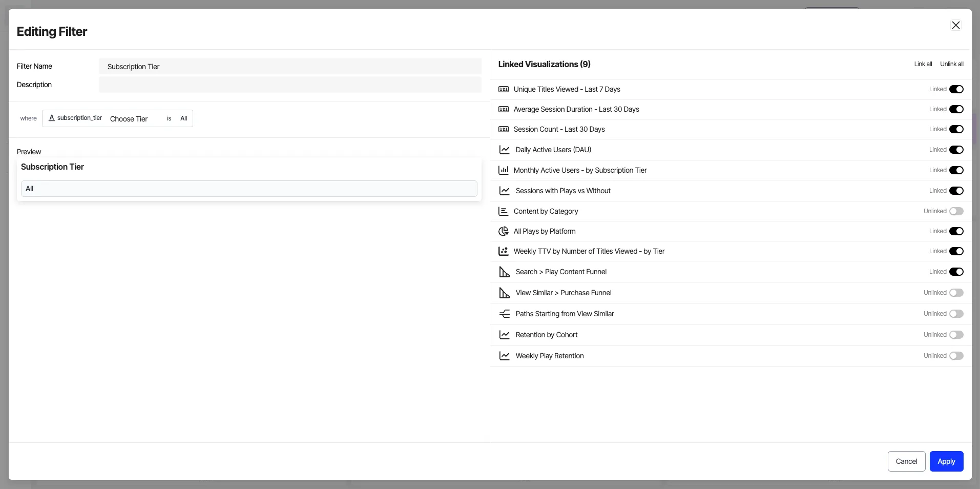Click the text type icon next to subscription_tier
Screen dimensions: 980x489
click(x=52, y=118)
